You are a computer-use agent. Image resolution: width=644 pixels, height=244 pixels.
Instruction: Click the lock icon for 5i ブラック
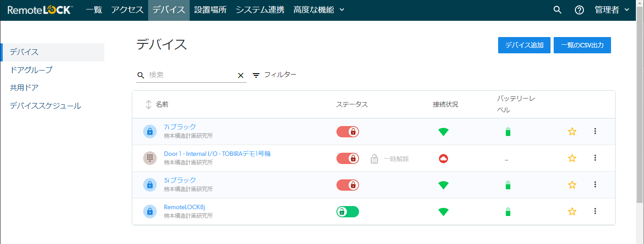150,185
